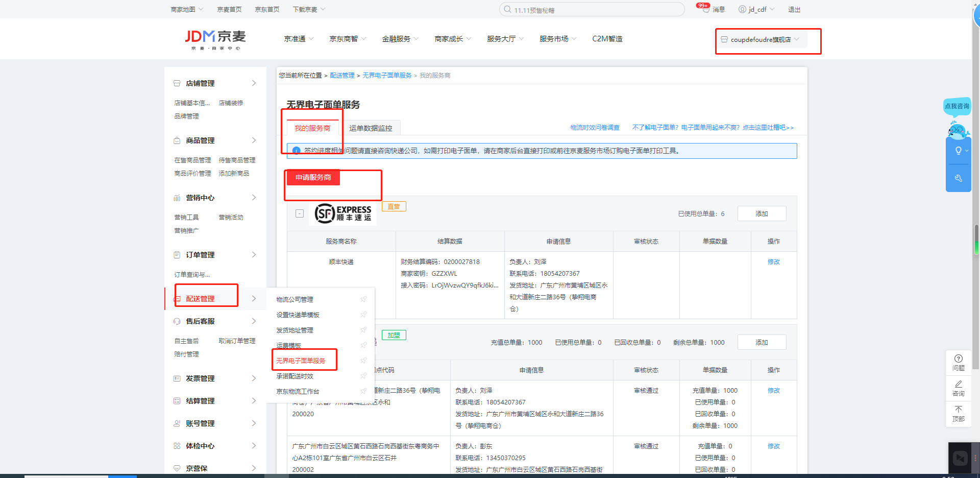The height and width of the screenshot is (478, 980).
Task: Pin the 无界电子面单服务 menu entry
Action: point(363,361)
